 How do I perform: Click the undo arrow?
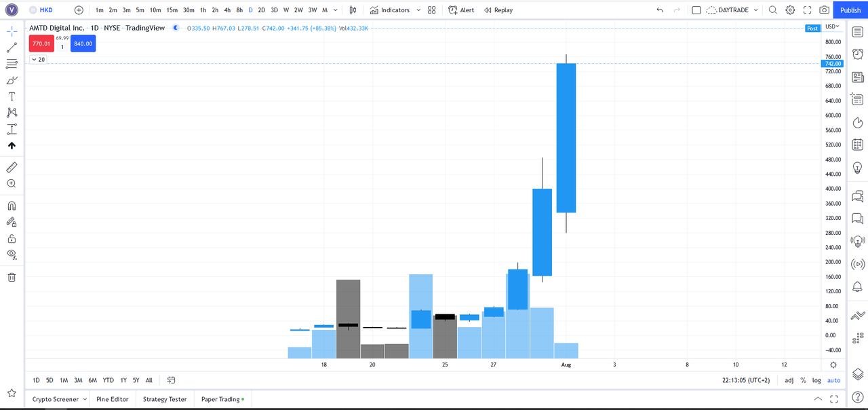[660, 10]
